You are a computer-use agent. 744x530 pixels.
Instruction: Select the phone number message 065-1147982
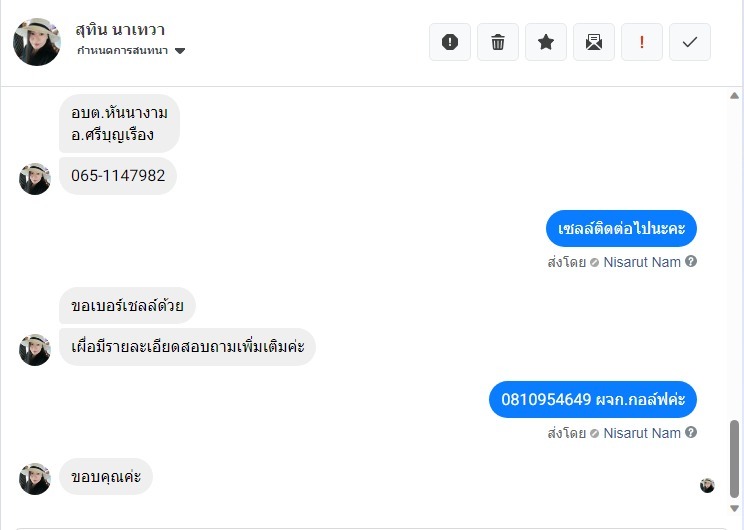(x=118, y=176)
